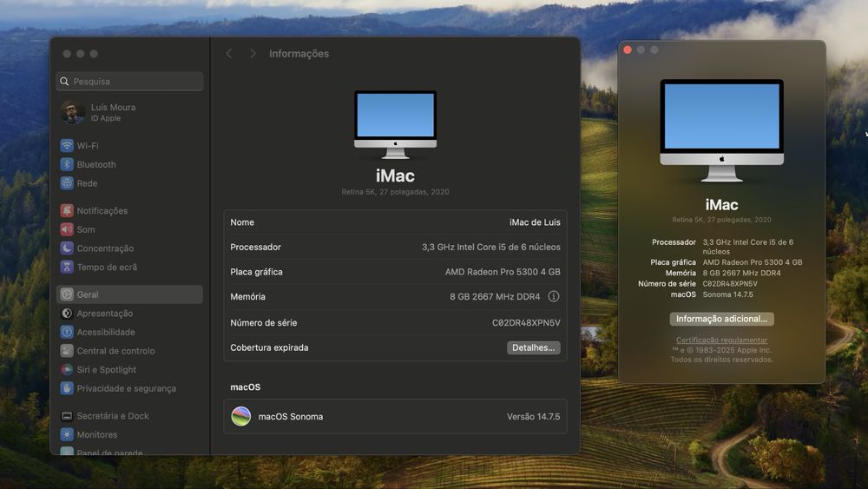Open Concentração moon icon

point(67,248)
